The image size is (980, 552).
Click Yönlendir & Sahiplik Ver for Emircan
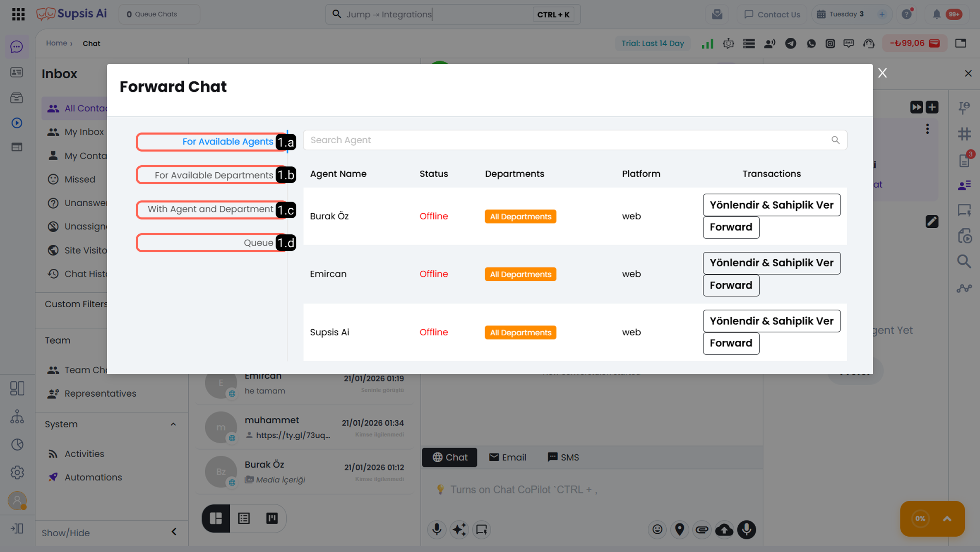tap(771, 263)
